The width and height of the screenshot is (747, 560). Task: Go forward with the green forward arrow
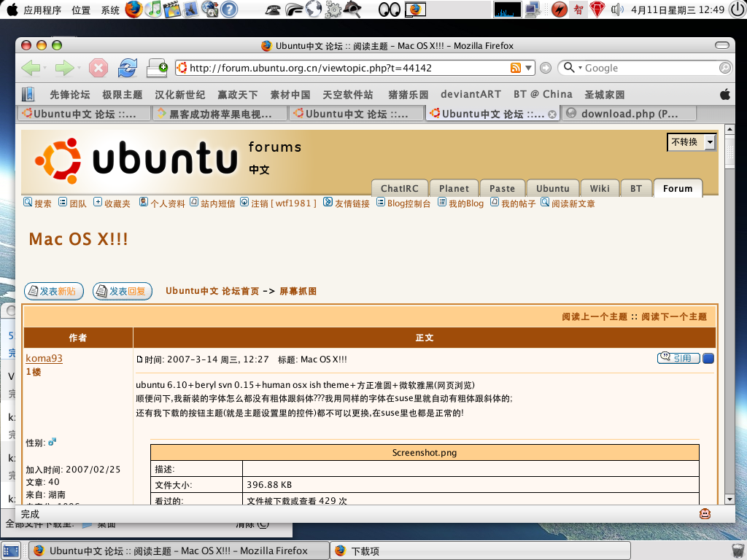coord(64,68)
